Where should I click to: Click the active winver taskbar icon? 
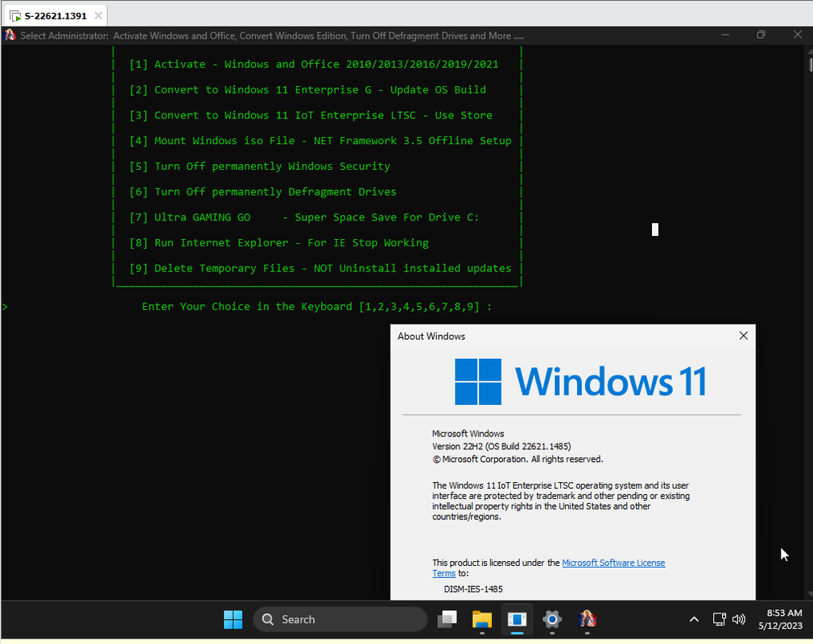click(517, 619)
